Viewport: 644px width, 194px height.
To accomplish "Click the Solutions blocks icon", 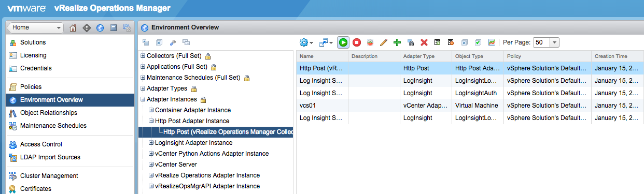I will click(13, 42).
